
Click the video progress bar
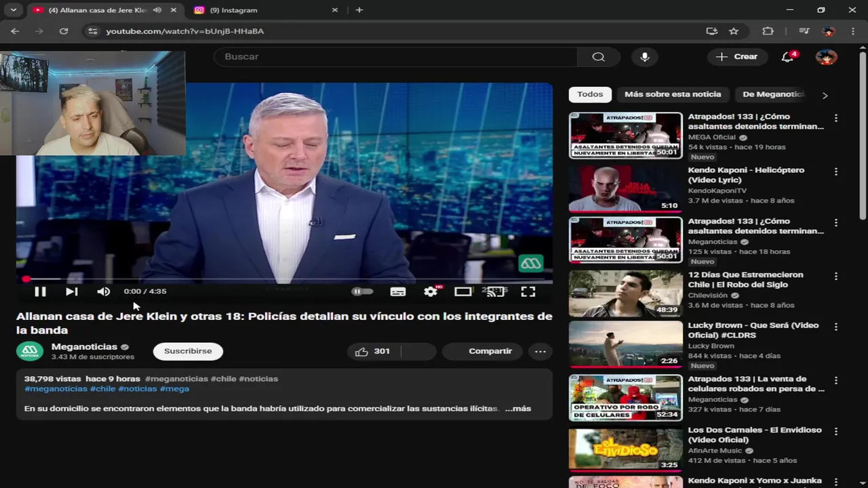click(284, 279)
